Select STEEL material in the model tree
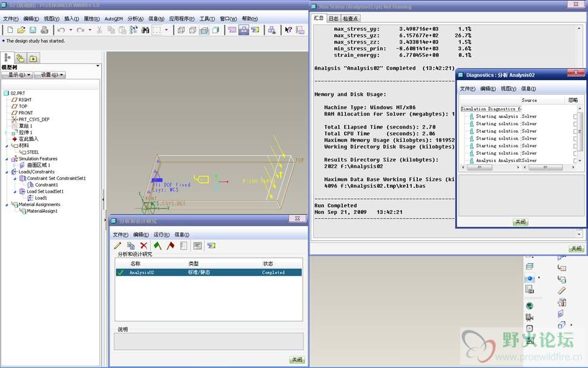 pyautogui.click(x=29, y=152)
